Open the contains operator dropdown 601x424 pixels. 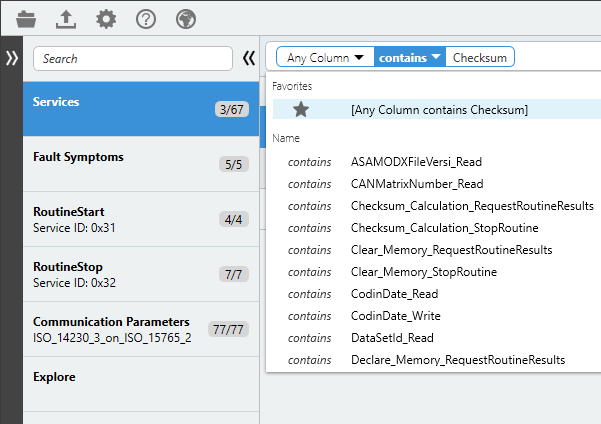pos(410,57)
